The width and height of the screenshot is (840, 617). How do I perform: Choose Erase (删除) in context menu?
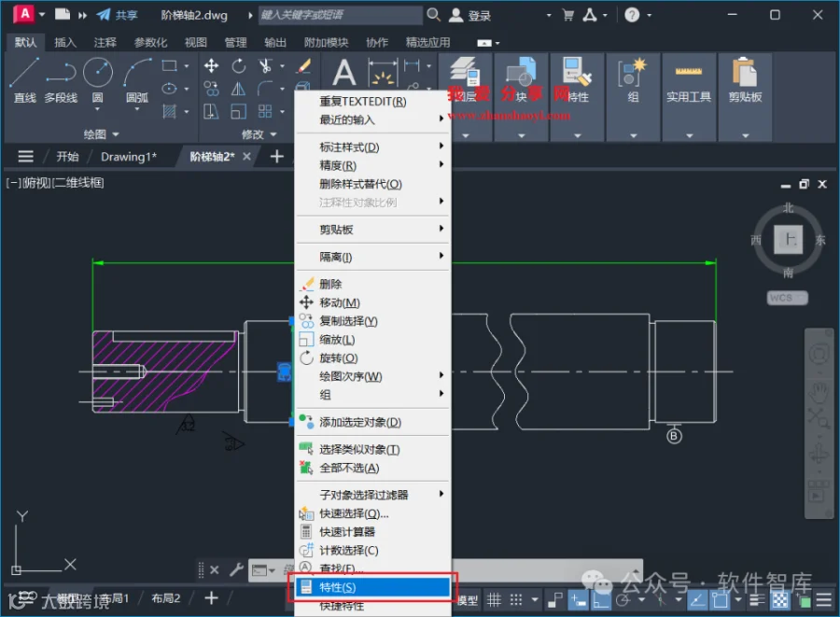point(372,284)
